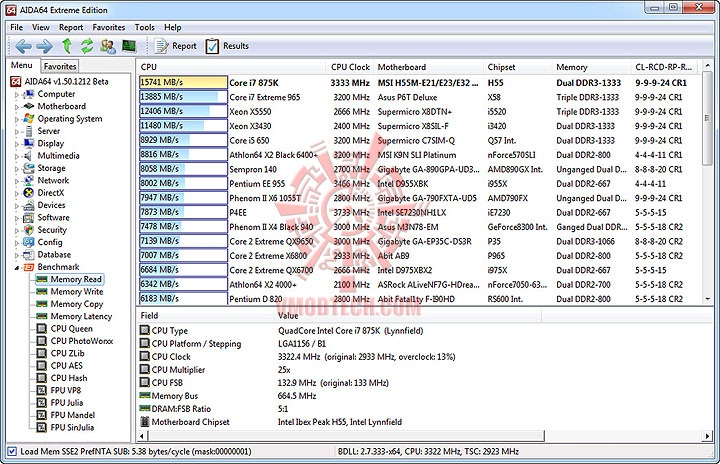Select the Server node icon
Viewport: 720px width, 464px height.
[x=29, y=131]
